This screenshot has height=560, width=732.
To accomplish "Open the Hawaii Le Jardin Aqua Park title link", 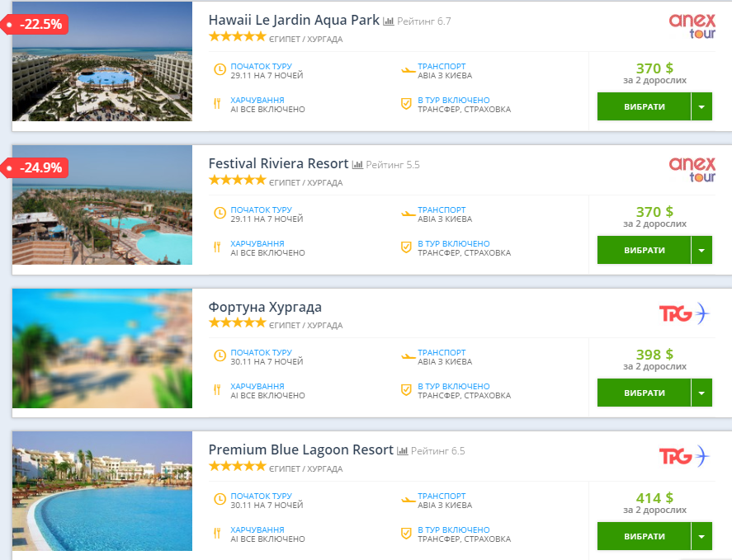I will 294,20.
